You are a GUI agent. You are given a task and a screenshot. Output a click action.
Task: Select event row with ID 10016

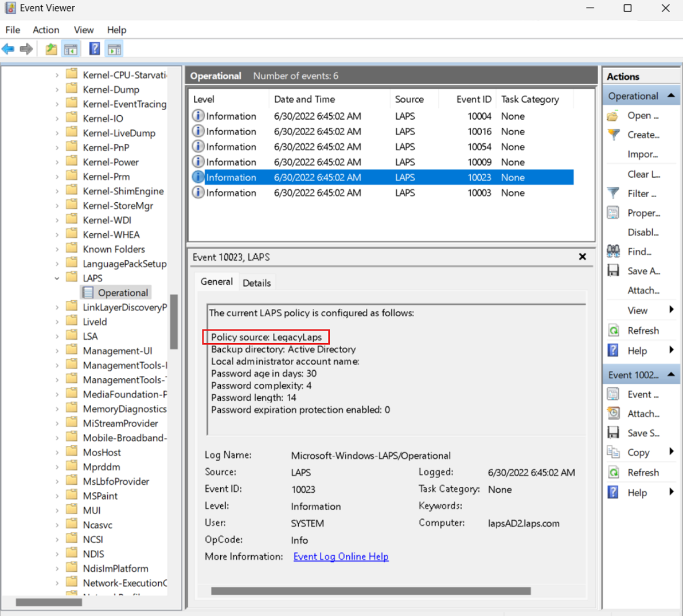coord(382,131)
